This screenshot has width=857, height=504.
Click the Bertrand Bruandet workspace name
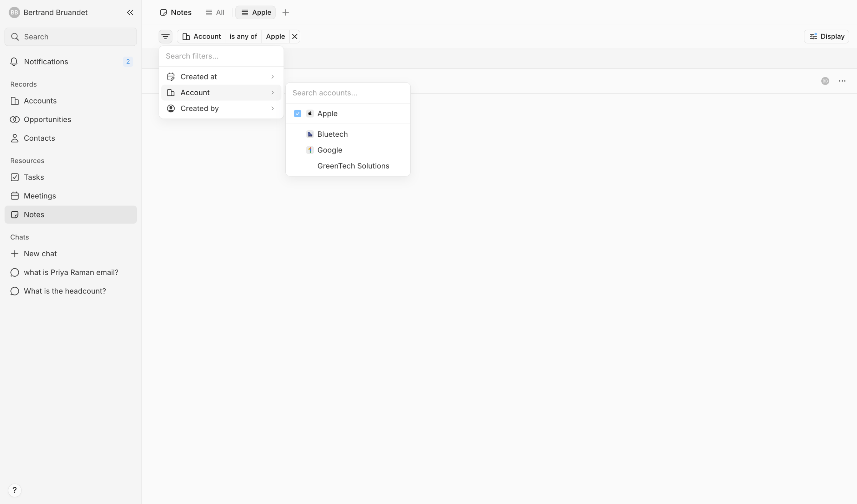coord(55,12)
